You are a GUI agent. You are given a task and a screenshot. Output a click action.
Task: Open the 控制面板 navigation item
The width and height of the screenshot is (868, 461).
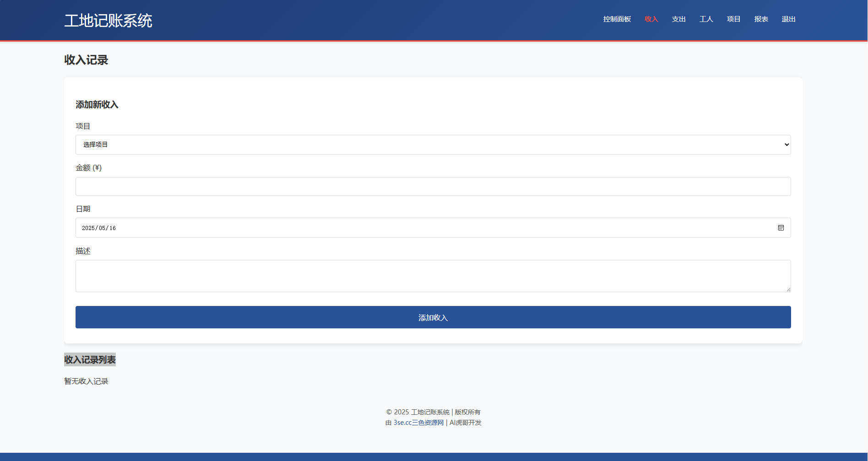pos(617,19)
